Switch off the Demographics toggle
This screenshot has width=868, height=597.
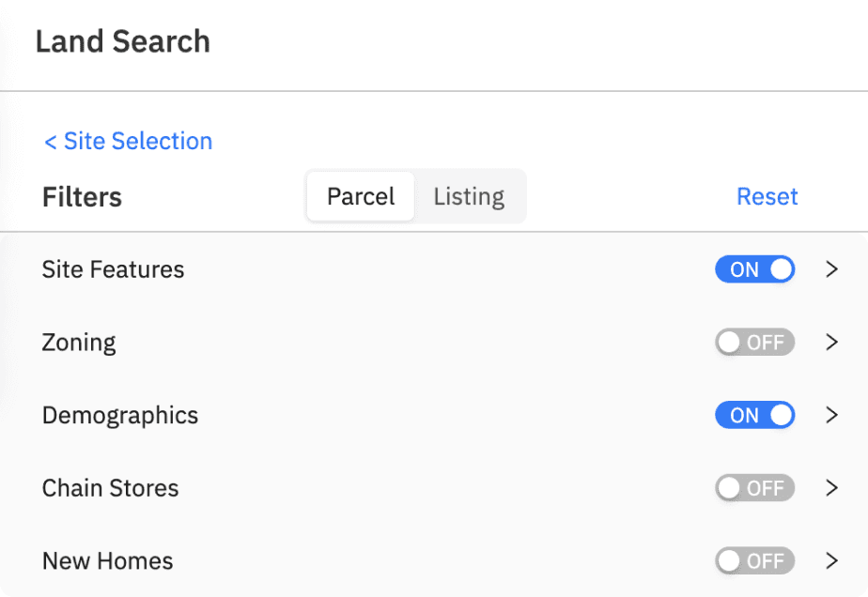(x=754, y=415)
